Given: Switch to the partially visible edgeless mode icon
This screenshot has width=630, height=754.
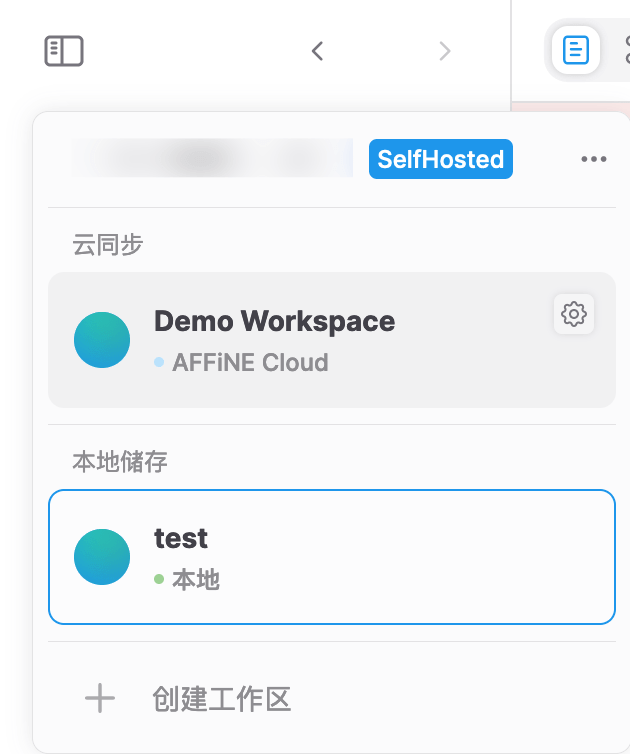Looking at the screenshot, I should click(626, 49).
